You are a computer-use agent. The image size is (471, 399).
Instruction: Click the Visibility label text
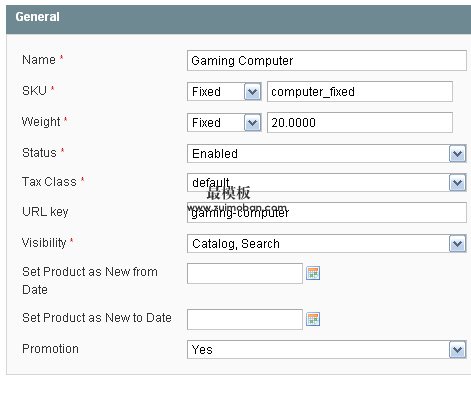(44, 243)
